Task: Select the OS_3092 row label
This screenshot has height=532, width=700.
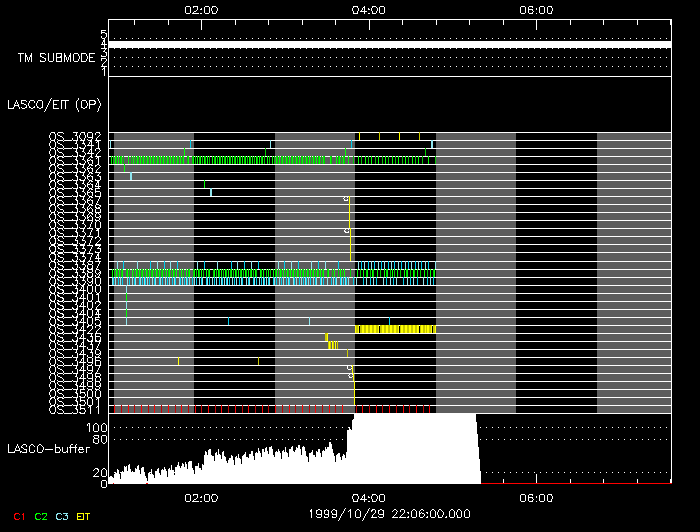Action: [x=75, y=136]
